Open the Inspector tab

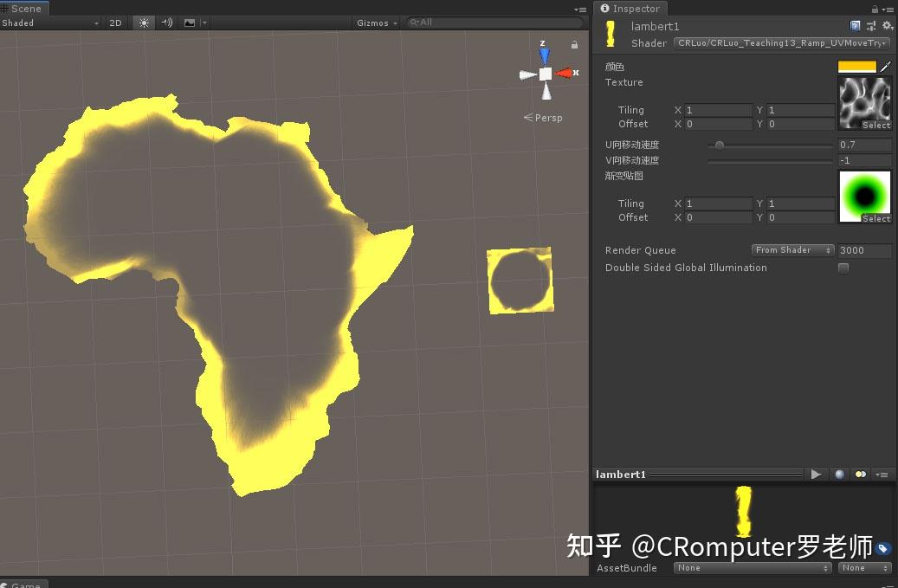coord(631,8)
